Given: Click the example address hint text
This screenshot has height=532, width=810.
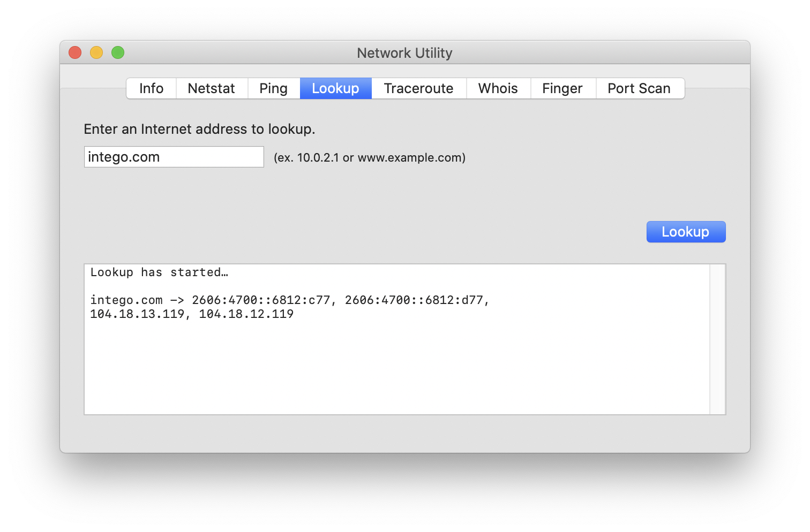Looking at the screenshot, I should pos(370,157).
